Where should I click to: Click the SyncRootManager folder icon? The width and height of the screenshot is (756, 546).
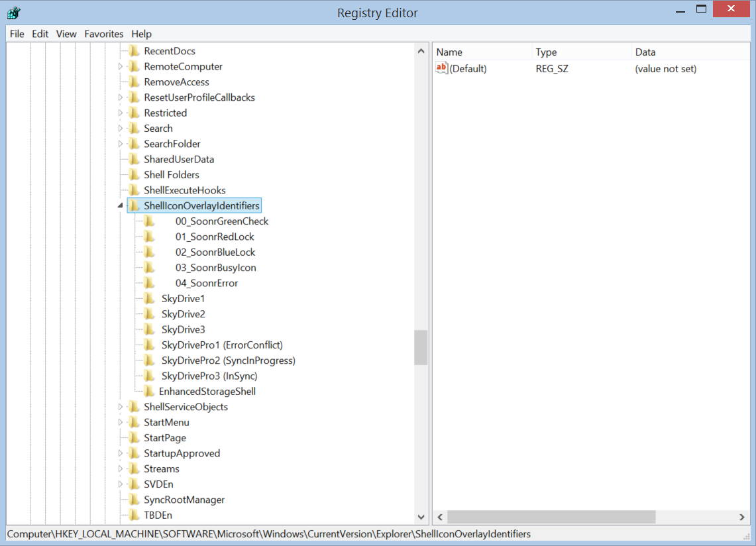(x=134, y=500)
